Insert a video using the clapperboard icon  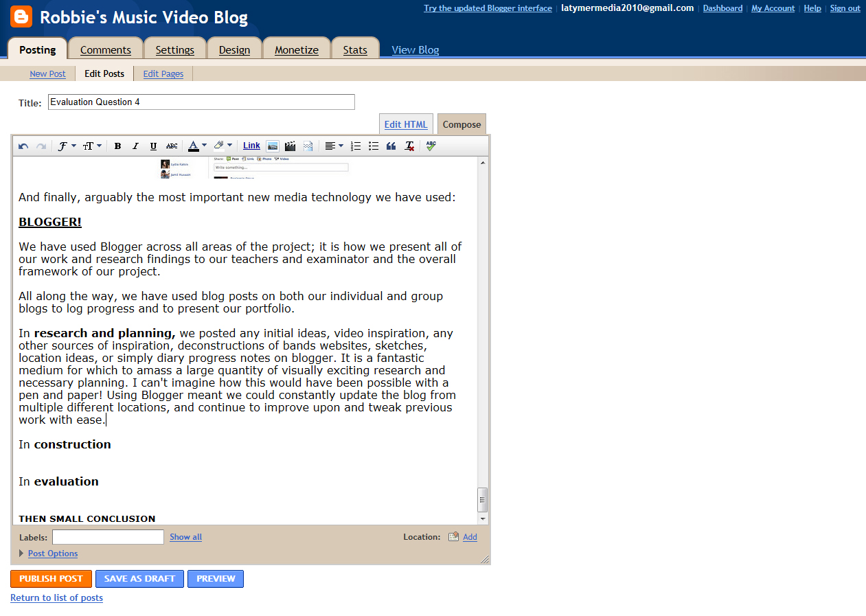(x=290, y=146)
